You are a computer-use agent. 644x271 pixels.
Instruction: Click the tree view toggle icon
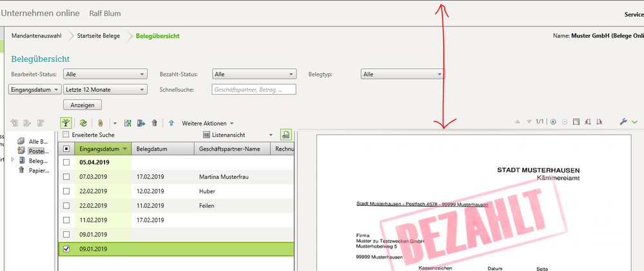(66, 122)
